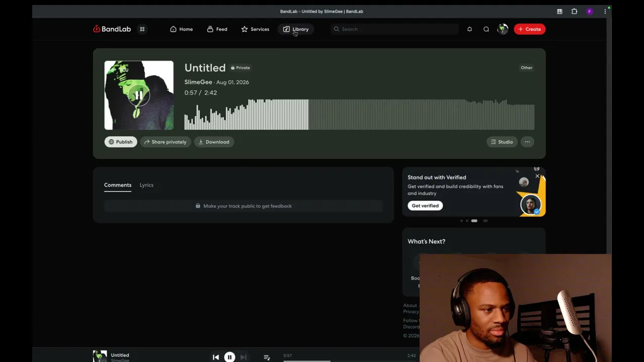Open the browser extensions puzzle icon
The width and height of the screenshot is (644, 362).
574,11
